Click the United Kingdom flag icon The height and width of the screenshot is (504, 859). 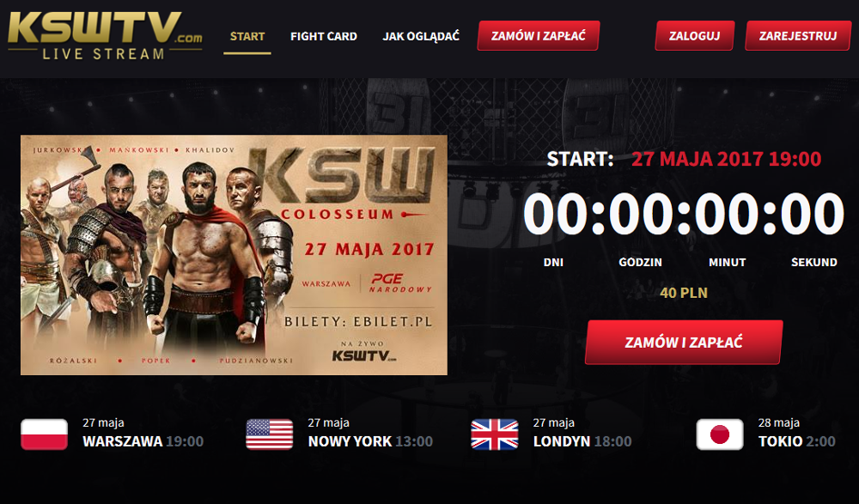[495, 434]
